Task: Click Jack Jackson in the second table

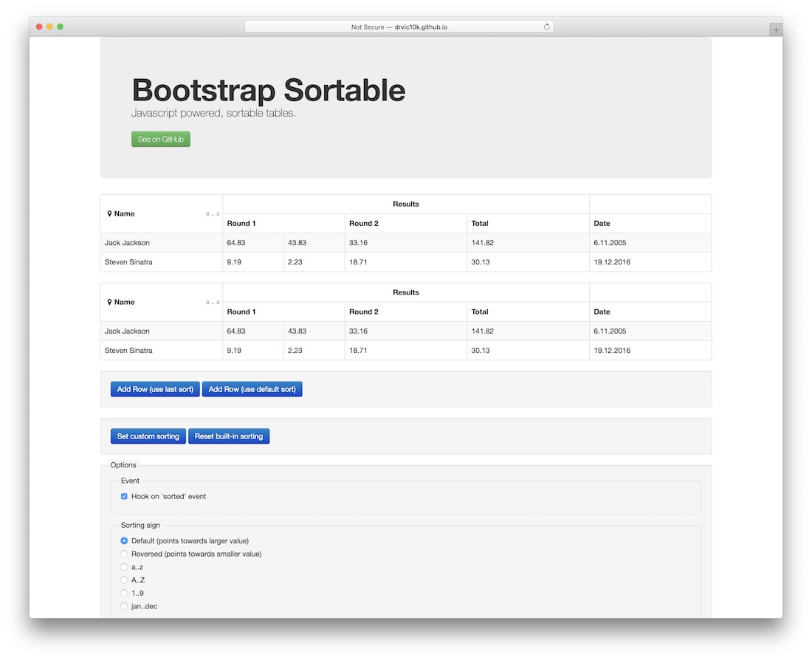Action: [127, 331]
